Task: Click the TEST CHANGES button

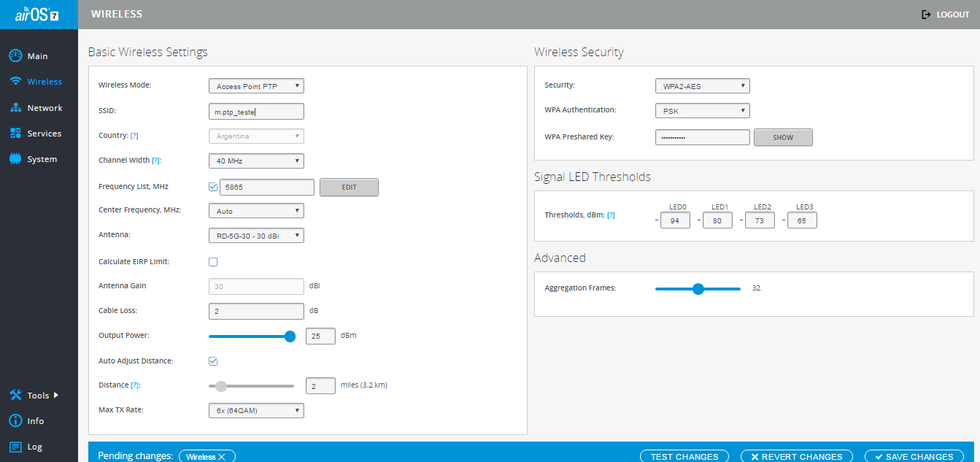Action: pyautogui.click(x=684, y=457)
